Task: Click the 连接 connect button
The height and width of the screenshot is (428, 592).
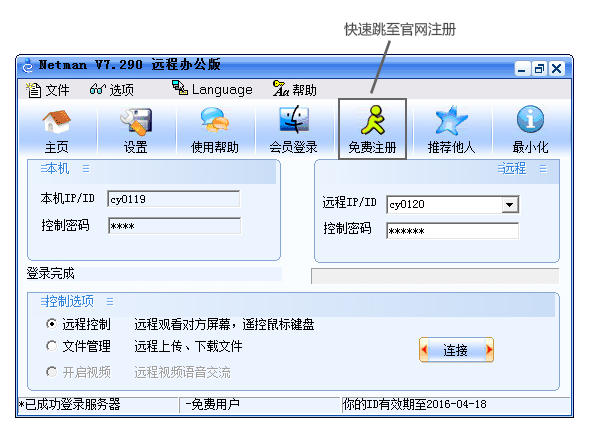Action: [x=456, y=350]
